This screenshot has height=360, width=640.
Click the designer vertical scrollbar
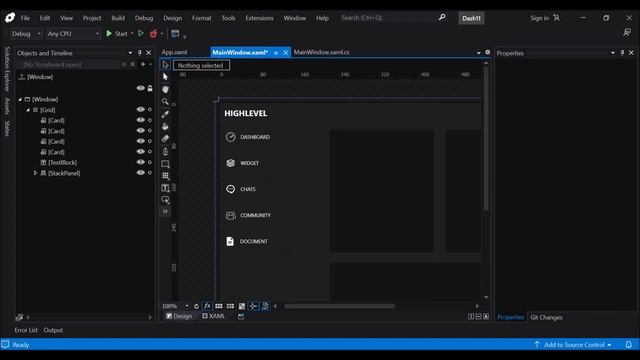pos(486,139)
